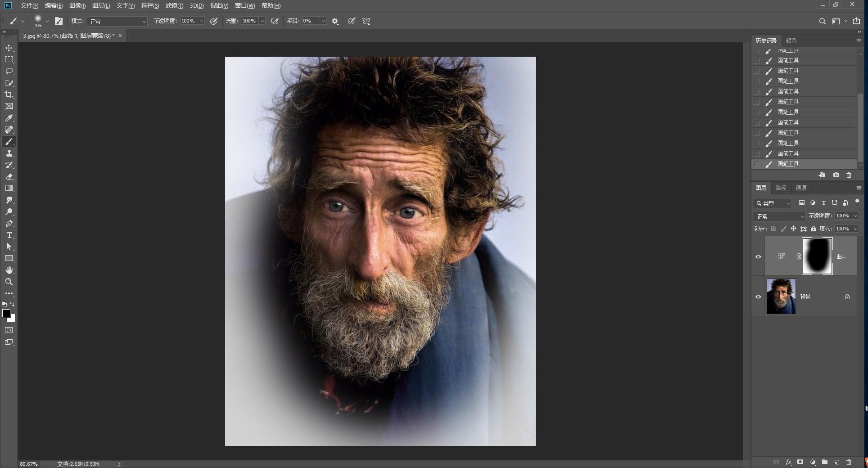This screenshot has width=868, height=468.
Task: Select the Spot Healing Brush tool
Action: tap(9, 130)
